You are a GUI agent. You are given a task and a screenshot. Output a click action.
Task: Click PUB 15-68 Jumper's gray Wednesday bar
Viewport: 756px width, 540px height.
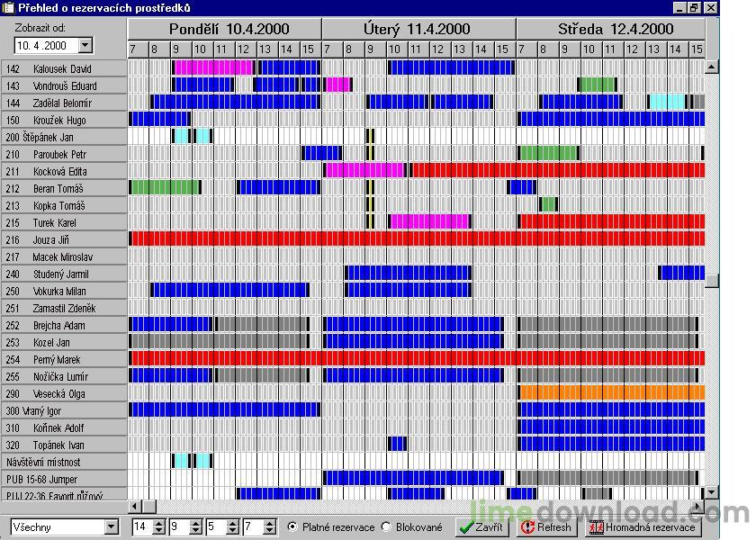608,478
